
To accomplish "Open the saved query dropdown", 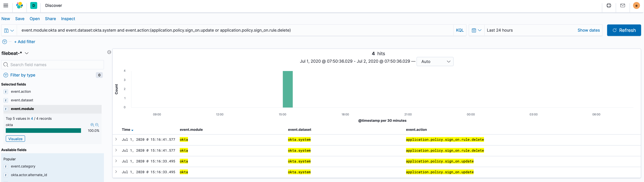I will (9, 30).
